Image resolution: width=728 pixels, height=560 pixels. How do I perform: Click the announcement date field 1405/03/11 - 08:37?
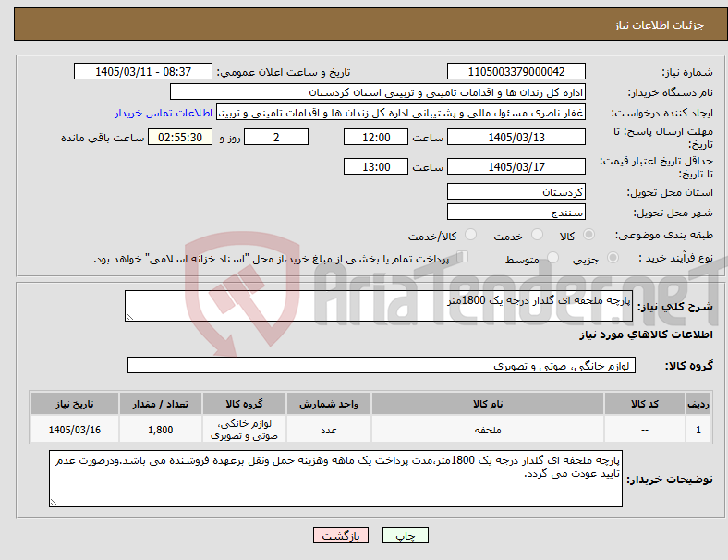(143, 71)
